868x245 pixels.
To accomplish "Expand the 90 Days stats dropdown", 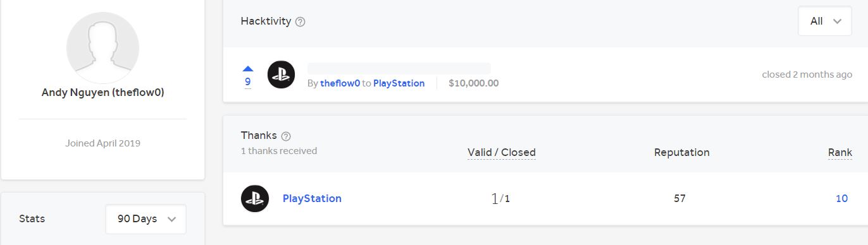I will pos(146,219).
